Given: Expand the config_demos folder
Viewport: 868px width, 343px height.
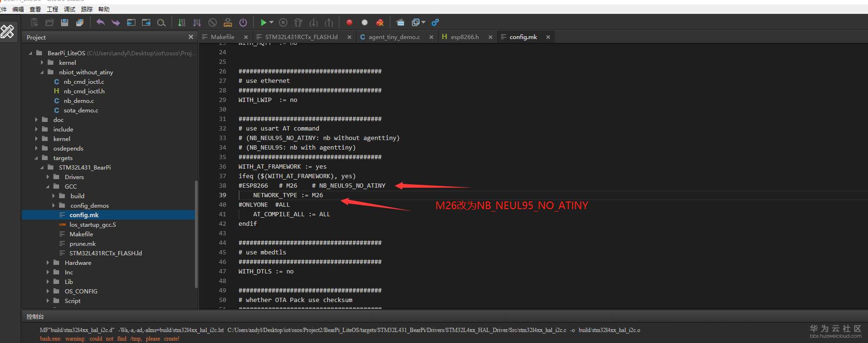Looking at the screenshot, I should [53, 206].
